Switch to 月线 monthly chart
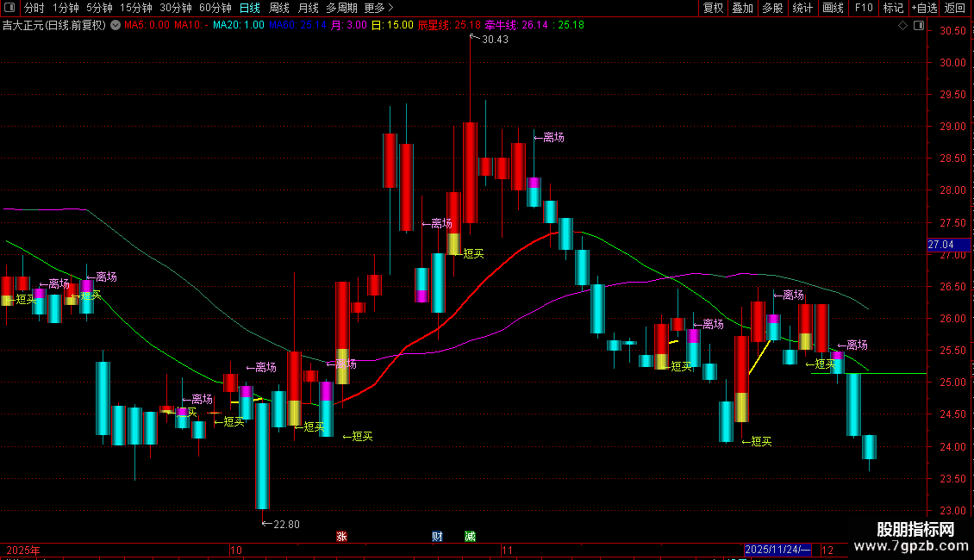The image size is (974, 560). [308, 8]
